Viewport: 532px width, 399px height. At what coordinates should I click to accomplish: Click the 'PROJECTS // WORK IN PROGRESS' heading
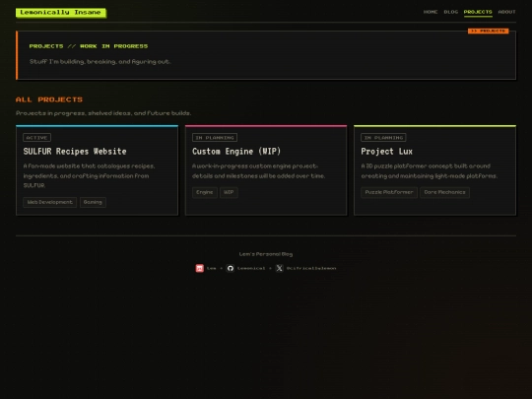tap(89, 46)
